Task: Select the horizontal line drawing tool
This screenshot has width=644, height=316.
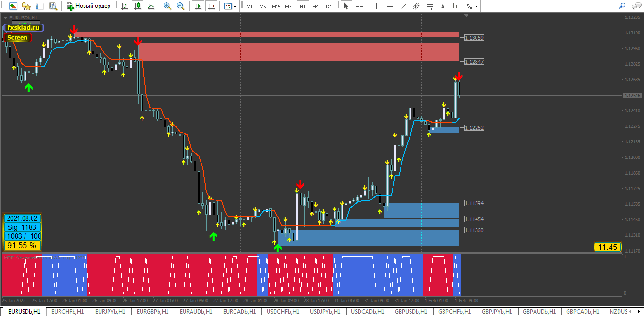Action: 390,6
